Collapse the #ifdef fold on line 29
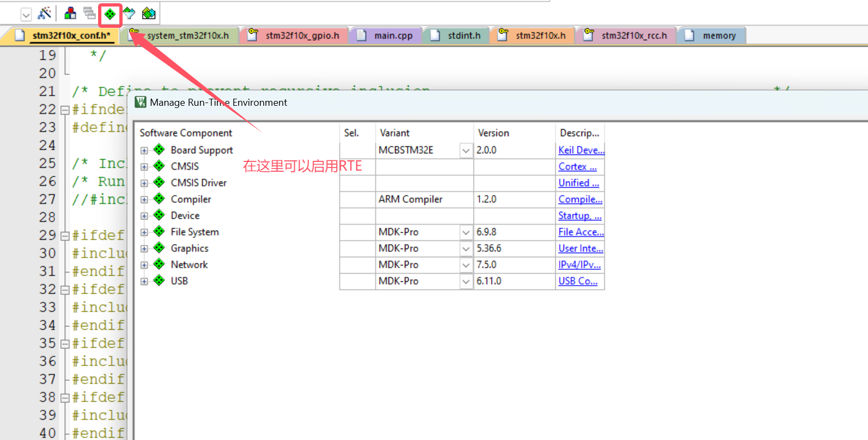Image resolution: width=868 pixels, height=440 pixels. point(65,236)
